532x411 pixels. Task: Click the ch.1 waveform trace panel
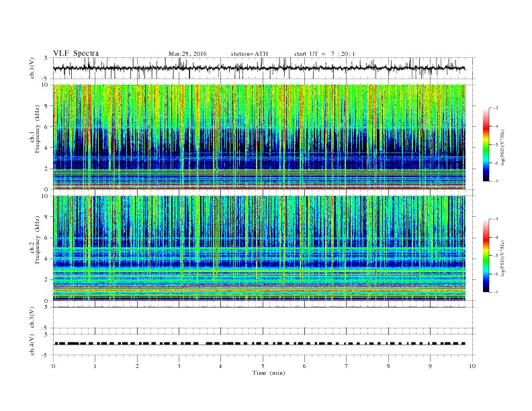tap(263, 68)
